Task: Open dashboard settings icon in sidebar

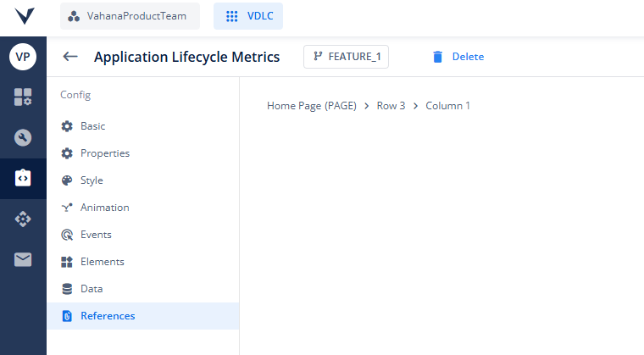Action: pos(23,97)
